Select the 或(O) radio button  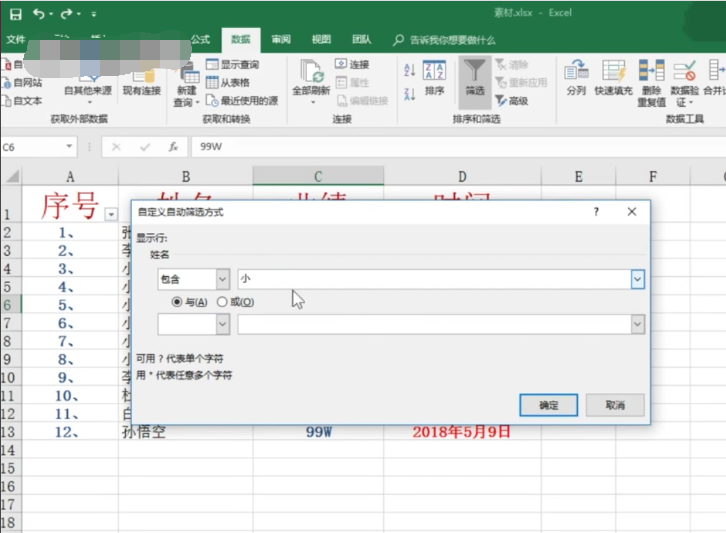tap(222, 301)
